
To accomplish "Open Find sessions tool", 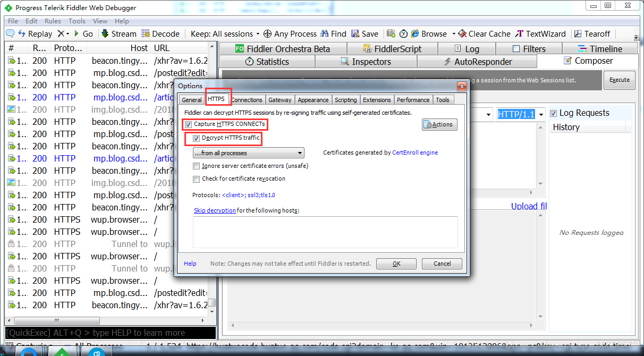I will pos(333,33).
